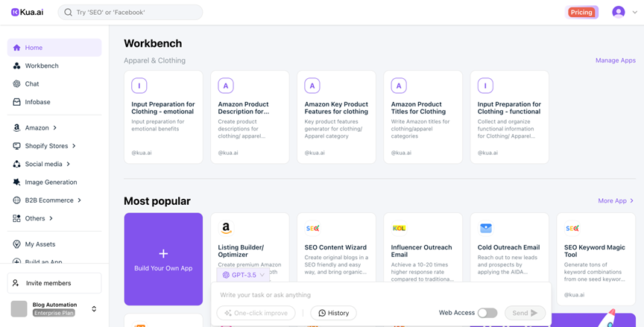This screenshot has height=327, width=644.
Task: Click the KOL icon on Influencer Outreach card
Action: pyautogui.click(x=399, y=229)
